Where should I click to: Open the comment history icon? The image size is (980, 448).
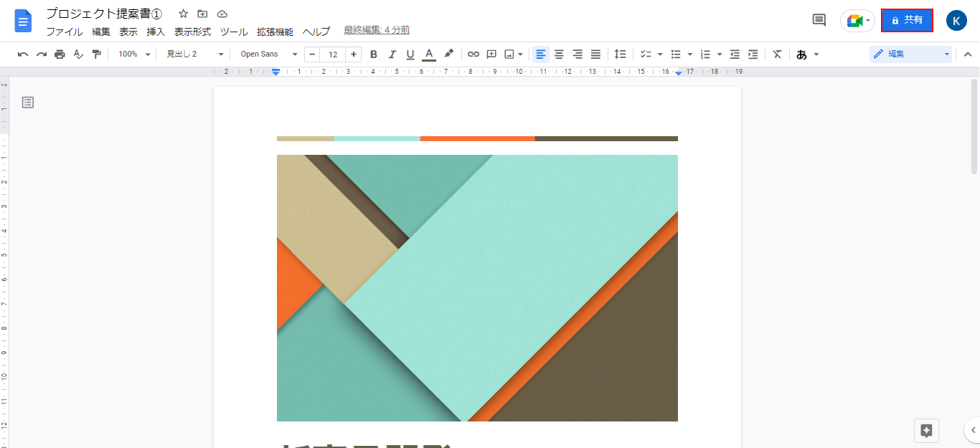[819, 20]
